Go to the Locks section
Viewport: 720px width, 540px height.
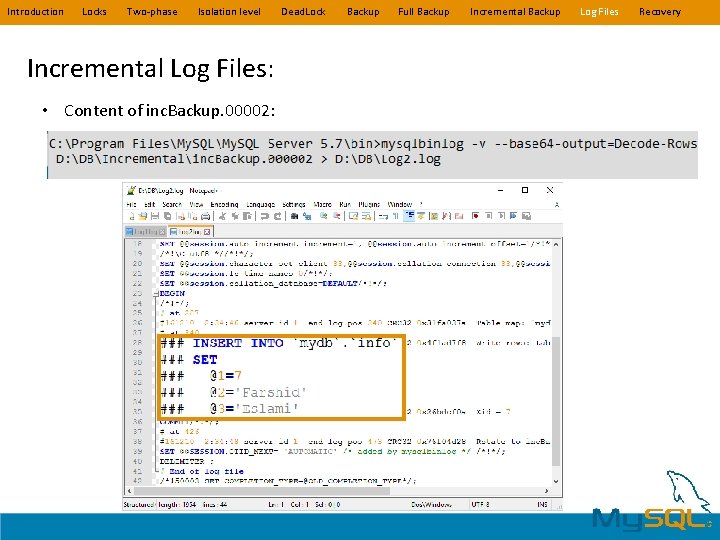tap(94, 12)
